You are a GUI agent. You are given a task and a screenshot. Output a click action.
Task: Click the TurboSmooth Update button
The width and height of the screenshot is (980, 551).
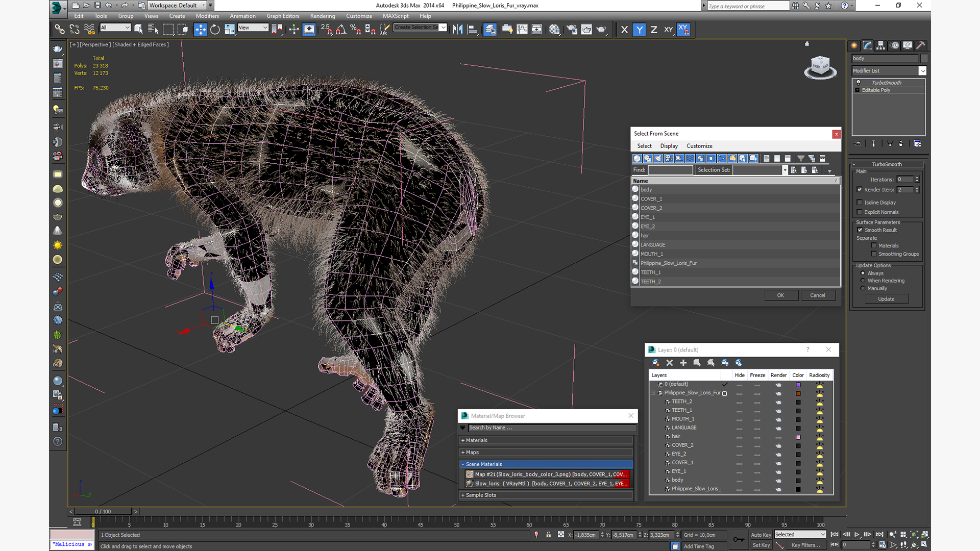pyautogui.click(x=886, y=299)
